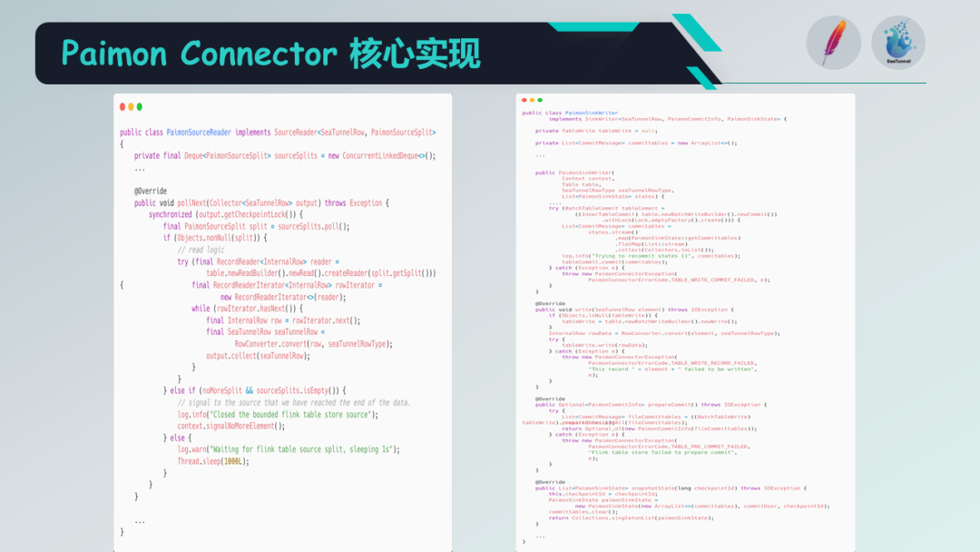Click 'public List<PaimonSinkState> snapshotState' line

[x=671, y=488]
